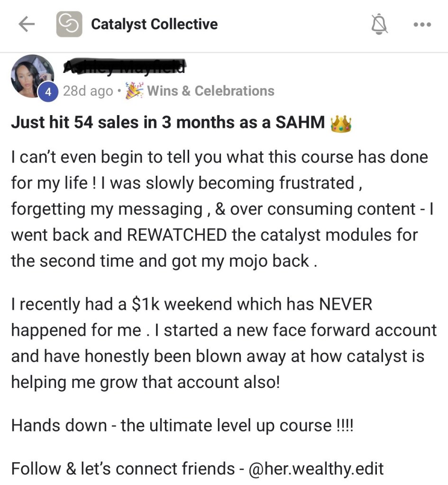The image size is (448, 485).
Task: Open the 'Just hit 54 sales' post title
Action: tap(168, 123)
